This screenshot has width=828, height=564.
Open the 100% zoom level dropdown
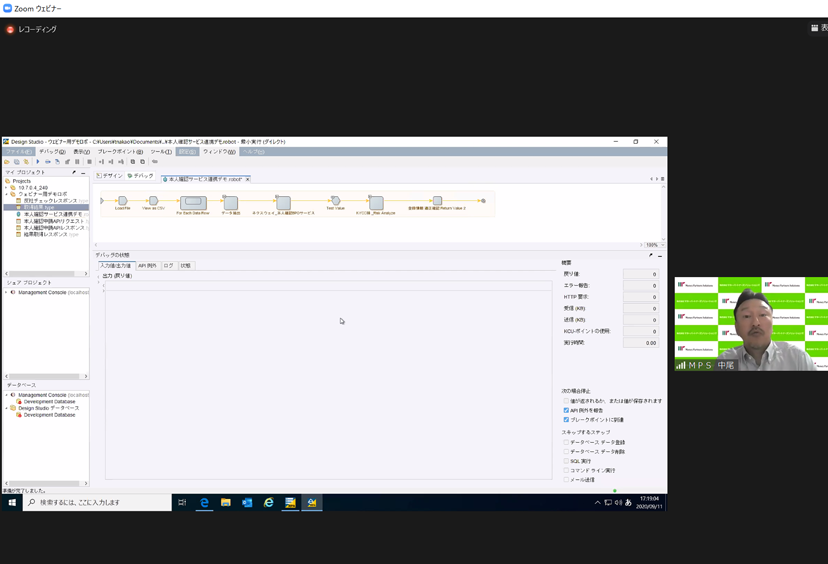651,245
